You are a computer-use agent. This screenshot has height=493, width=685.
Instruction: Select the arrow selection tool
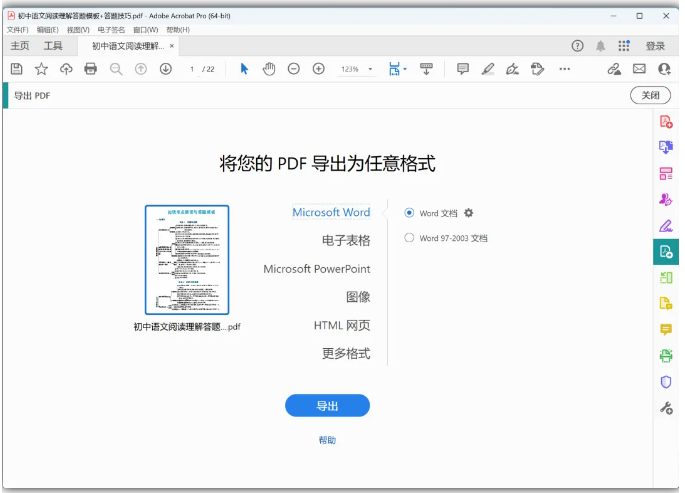(244, 69)
